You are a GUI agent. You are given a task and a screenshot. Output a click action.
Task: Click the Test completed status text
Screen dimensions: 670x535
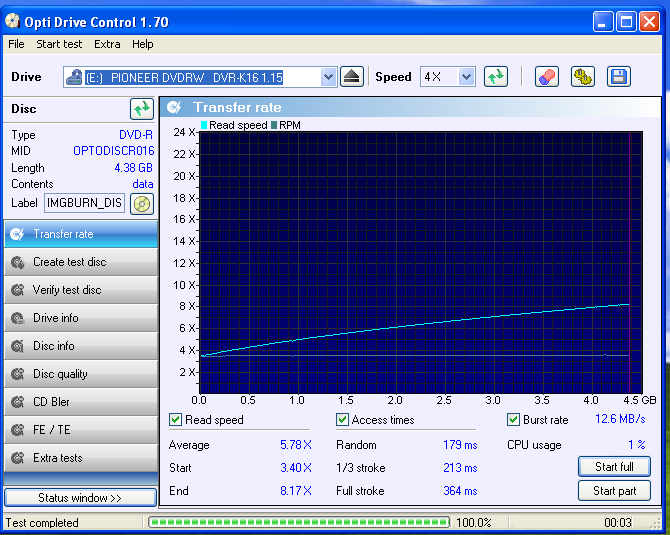[42, 523]
